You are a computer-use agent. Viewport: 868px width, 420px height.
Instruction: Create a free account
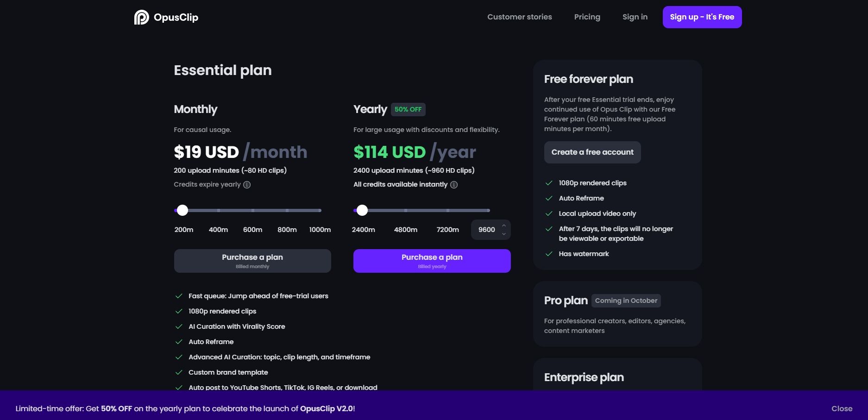pos(592,152)
